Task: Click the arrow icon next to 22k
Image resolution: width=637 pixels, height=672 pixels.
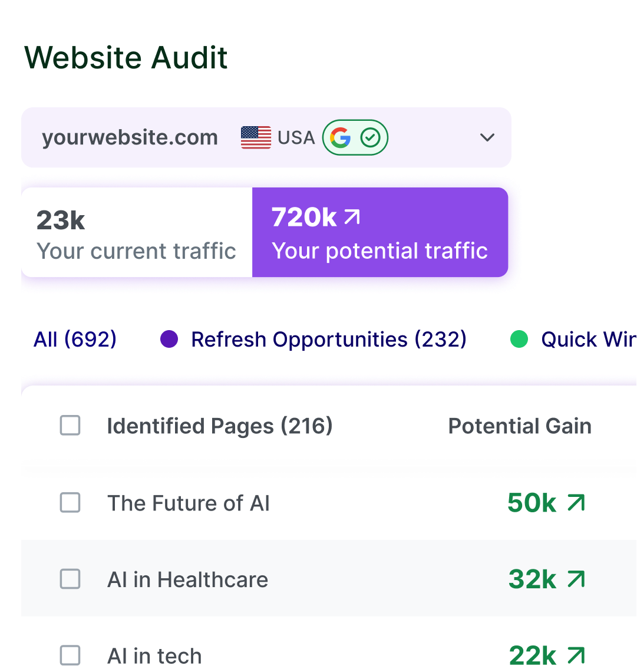Action: (x=576, y=655)
